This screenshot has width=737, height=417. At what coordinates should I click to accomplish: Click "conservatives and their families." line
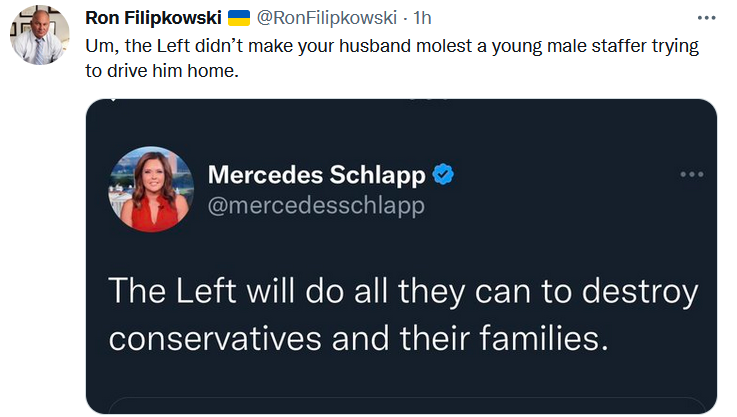[357, 337]
